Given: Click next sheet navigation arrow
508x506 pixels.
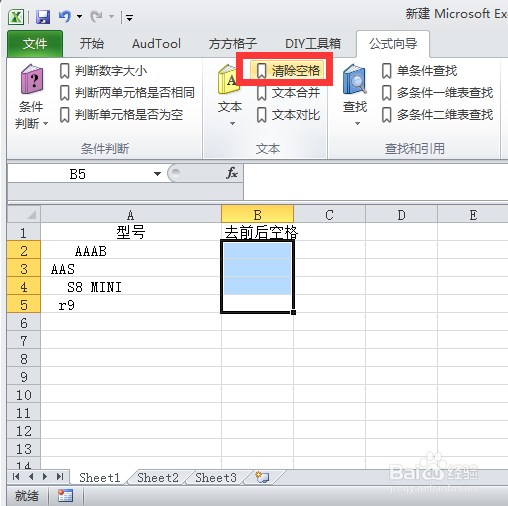Looking at the screenshot, I should point(45,477).
